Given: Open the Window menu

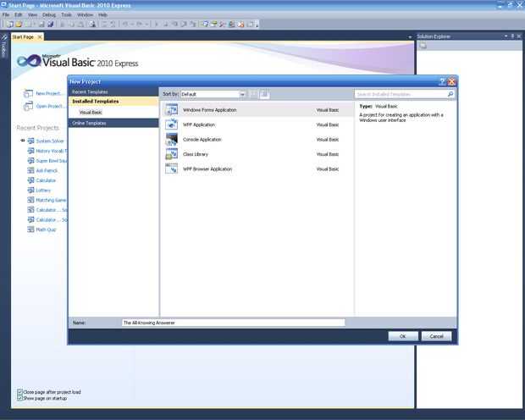Looking at the screenshot, I should pos(85,14).
